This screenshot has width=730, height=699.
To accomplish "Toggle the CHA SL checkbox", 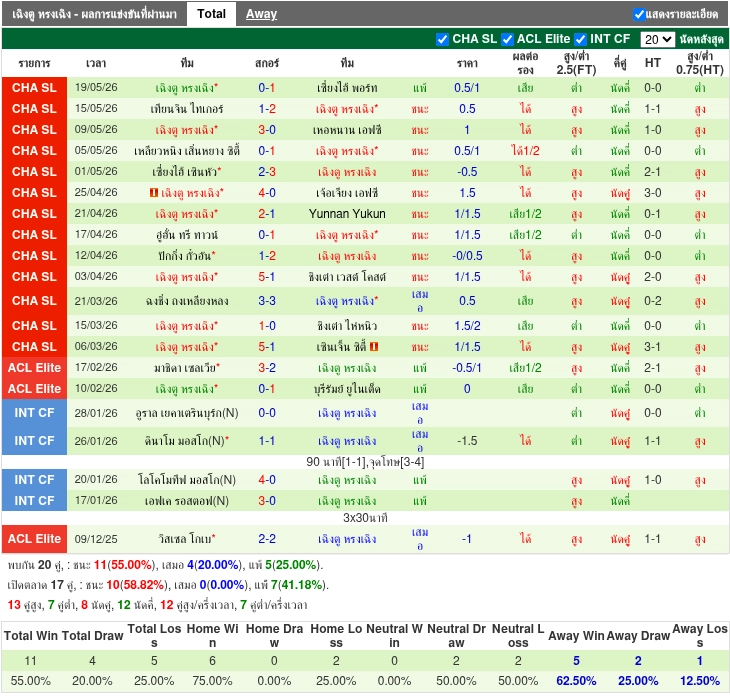I will tap(442, 40).
